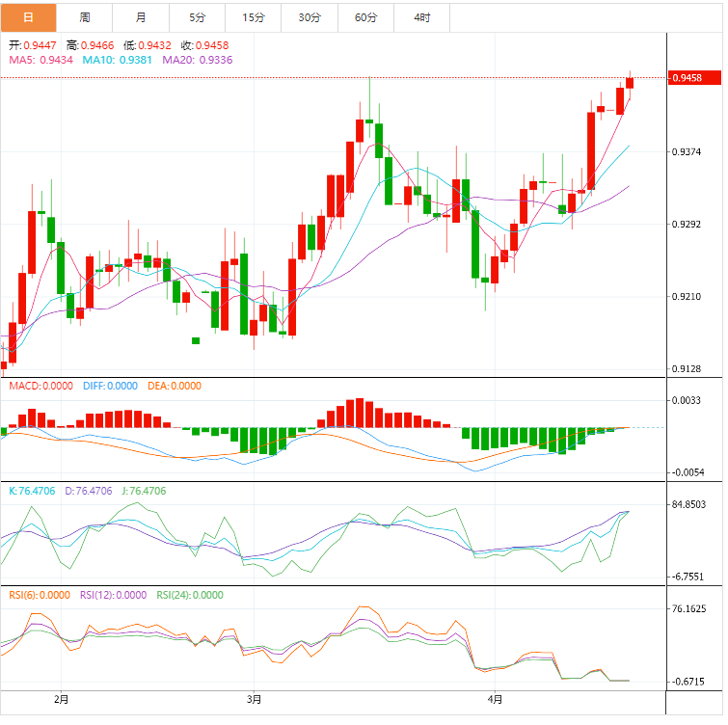Image resolution: width=728 pixels, height=725 pixels.
Task: Click the RSI(24) indicator label
Action: 189,595
